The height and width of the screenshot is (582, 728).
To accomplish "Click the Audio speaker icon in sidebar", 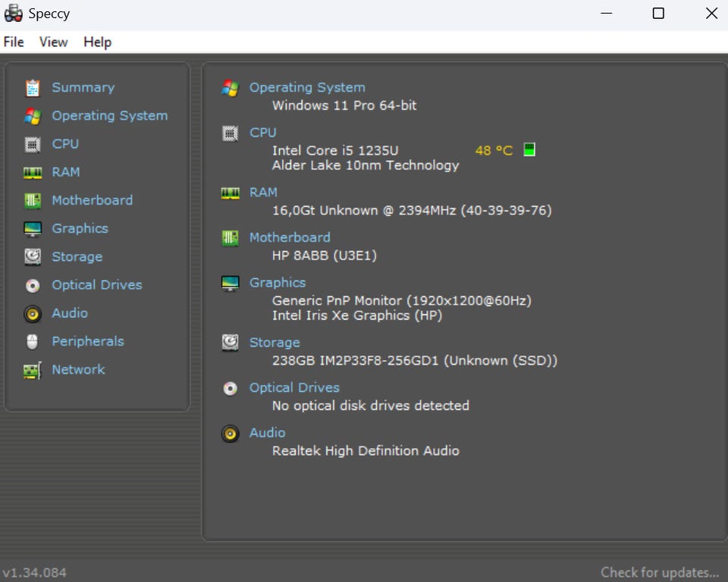I will [x=33, y=314].
